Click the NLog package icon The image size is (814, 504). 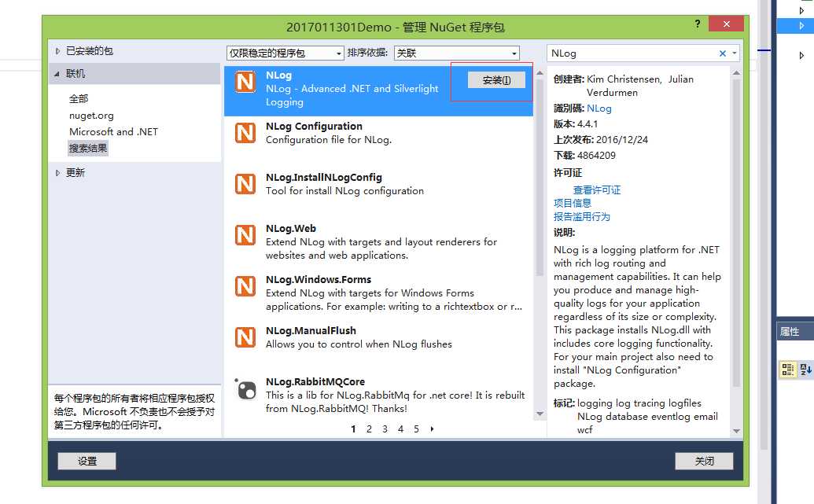[245, 82]
